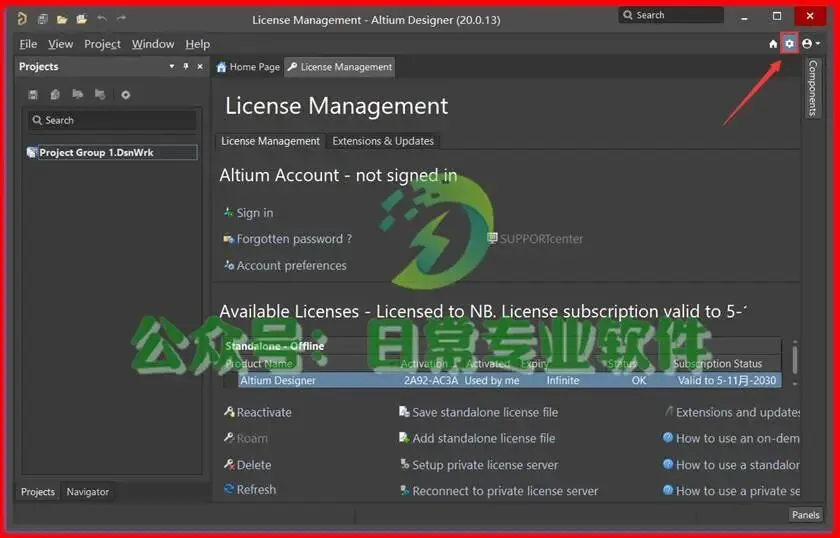Viewport: 840px width, 538px height.
Task: Click the fourth Projects panel toolbar icon
Action: (100, 95)
